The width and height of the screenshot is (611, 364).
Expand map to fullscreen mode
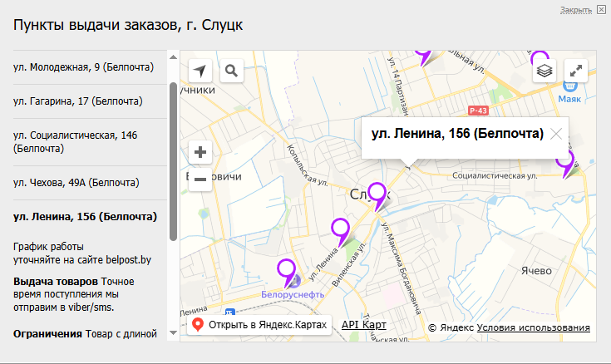pyautogui.click(x=576, y=71)
